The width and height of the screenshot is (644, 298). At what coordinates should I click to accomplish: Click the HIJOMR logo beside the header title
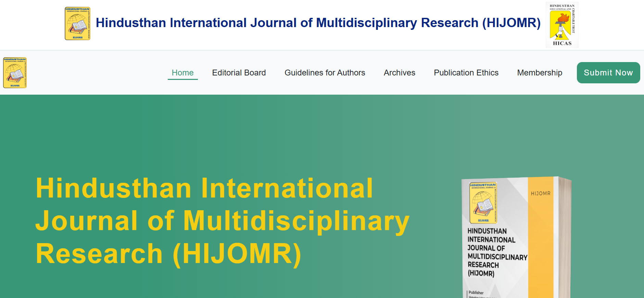pyautogui.click(x=77, y=24)
